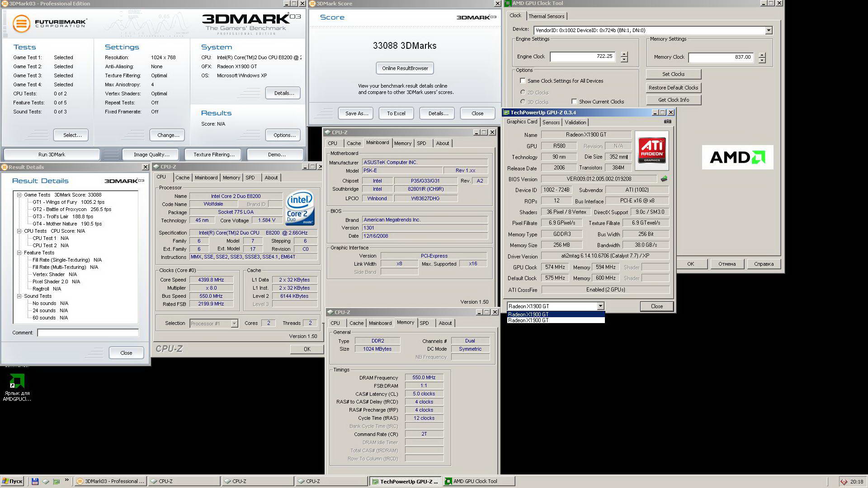Open the Validation tab in GPU-Z
Screen dimensions: 868x488
coord(575,122)
